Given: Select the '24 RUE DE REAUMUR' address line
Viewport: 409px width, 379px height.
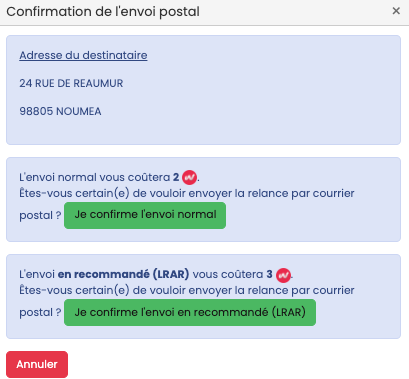Looking at the screenshot, I should 71,83.
